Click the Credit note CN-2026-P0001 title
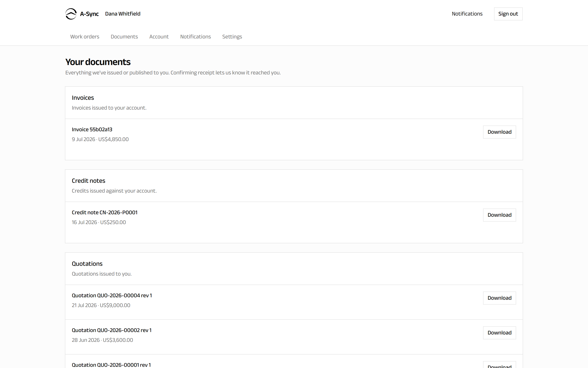Viewport: 588px width, 368px height. click(x=105, y=212)
